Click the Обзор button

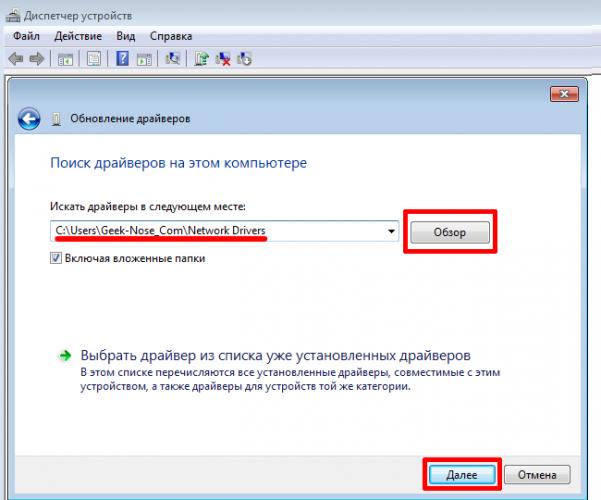point(450,232)
